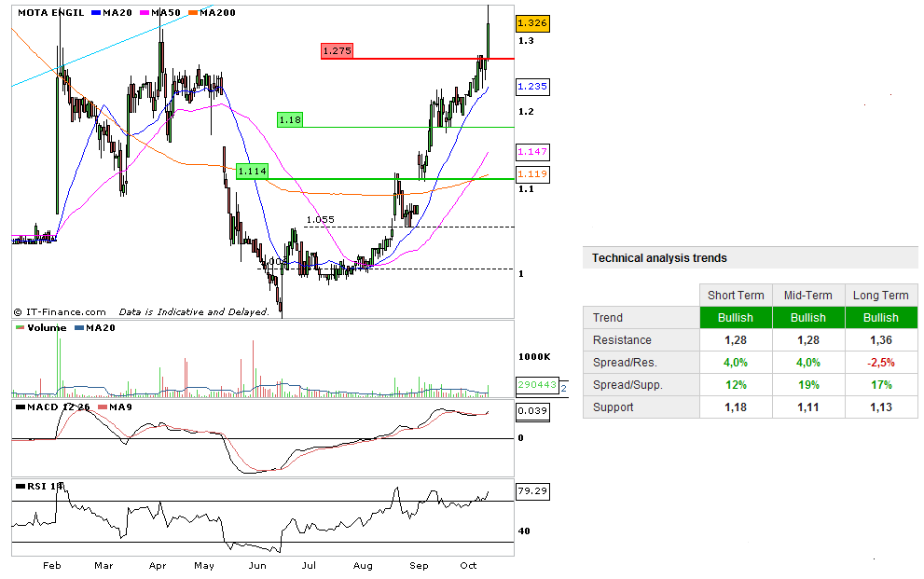924x579 pixels.
Task: Click the Long Term support value 1,13
Action: point(881,407)
